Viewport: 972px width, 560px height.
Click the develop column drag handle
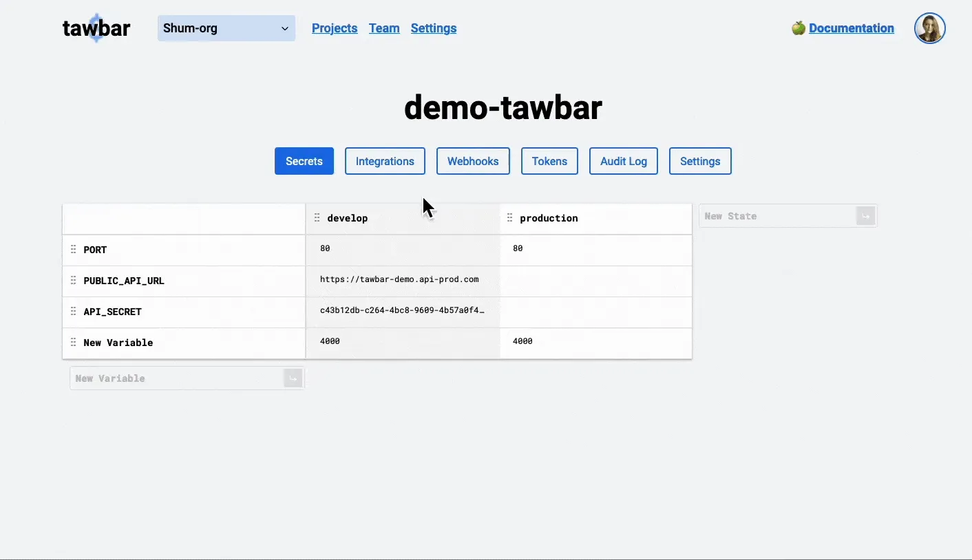click(x=317, y=217)
